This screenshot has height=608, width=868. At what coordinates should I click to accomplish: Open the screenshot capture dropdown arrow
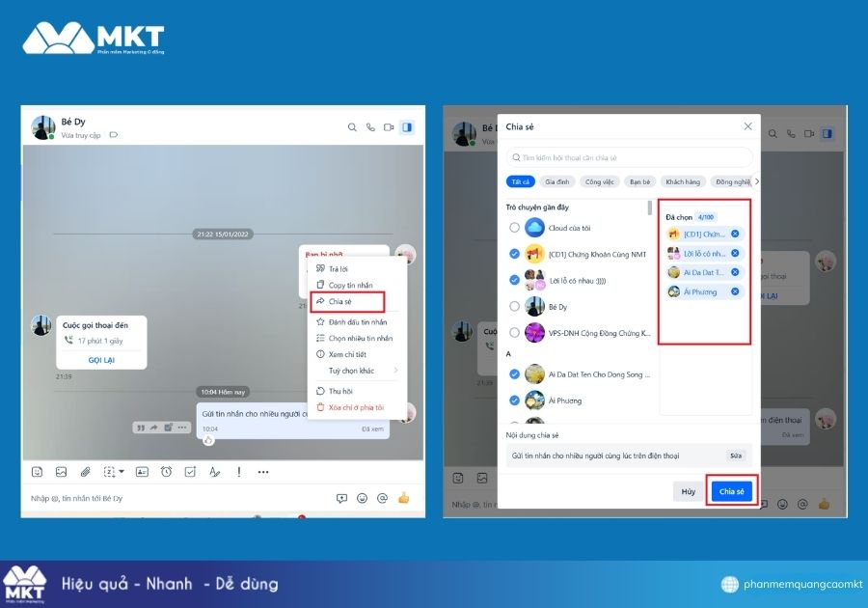click(x=121, y=472)
